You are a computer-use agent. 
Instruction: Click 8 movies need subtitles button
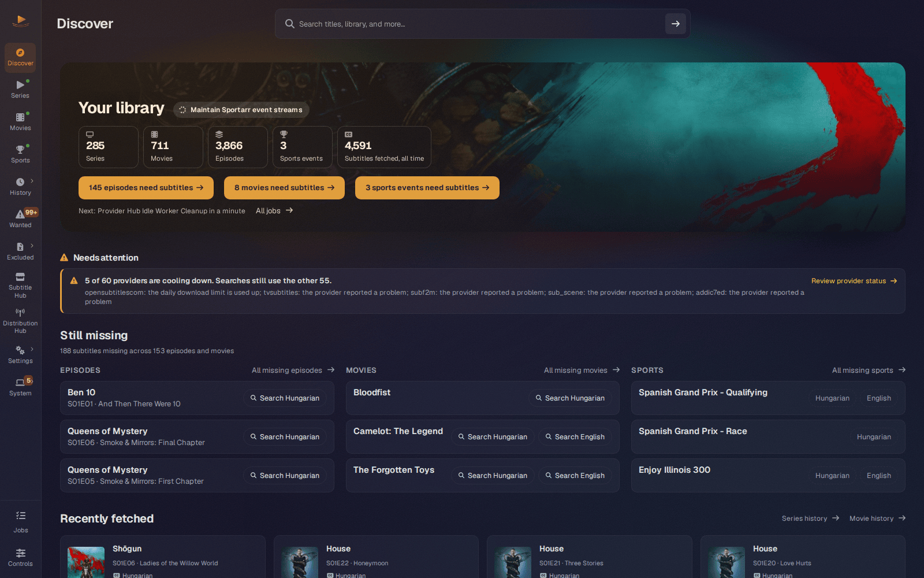tap(284, 188)
